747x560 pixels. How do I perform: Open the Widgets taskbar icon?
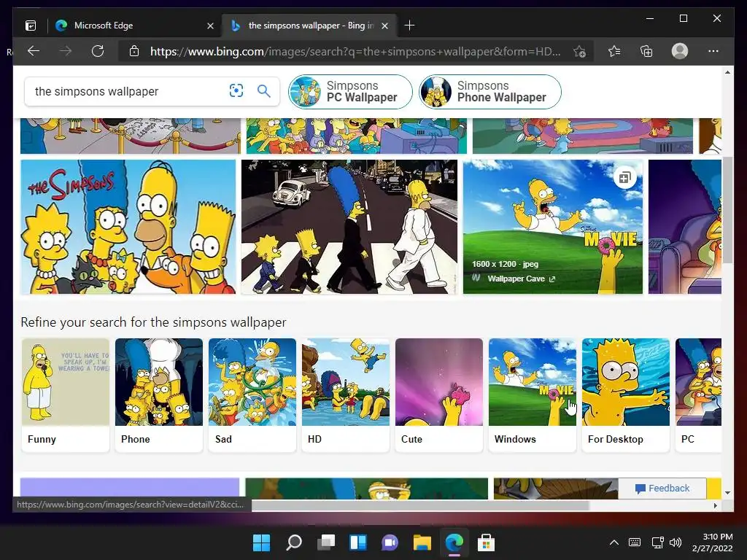357,542
